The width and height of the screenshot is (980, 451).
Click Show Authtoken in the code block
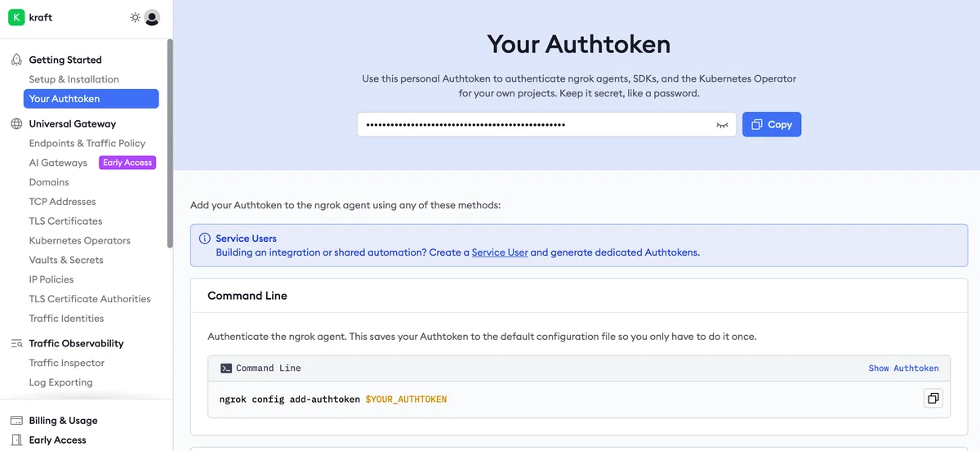(x=903, y=368)
